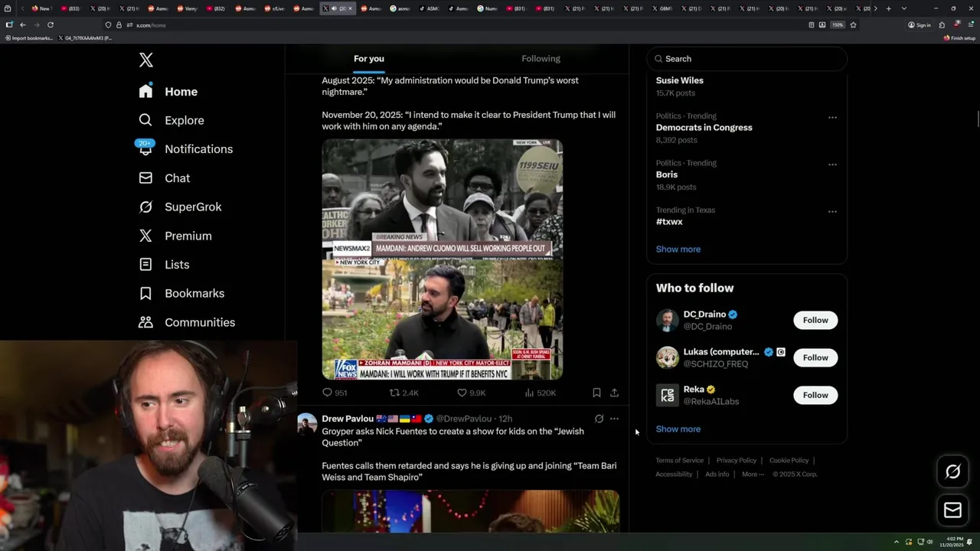Screen dimensions: 980x551
Task: Bookmark the Mamdani post
Action: pyautogui.click(x=596, y=393)
